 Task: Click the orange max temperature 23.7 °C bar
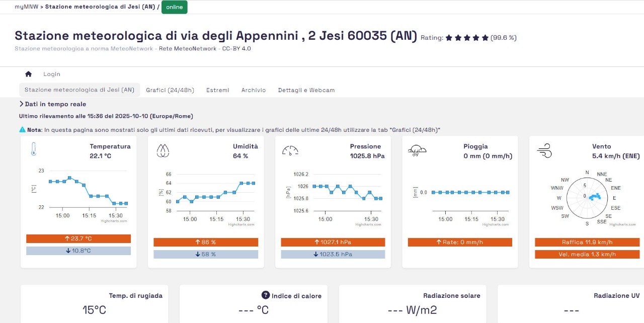78,238
